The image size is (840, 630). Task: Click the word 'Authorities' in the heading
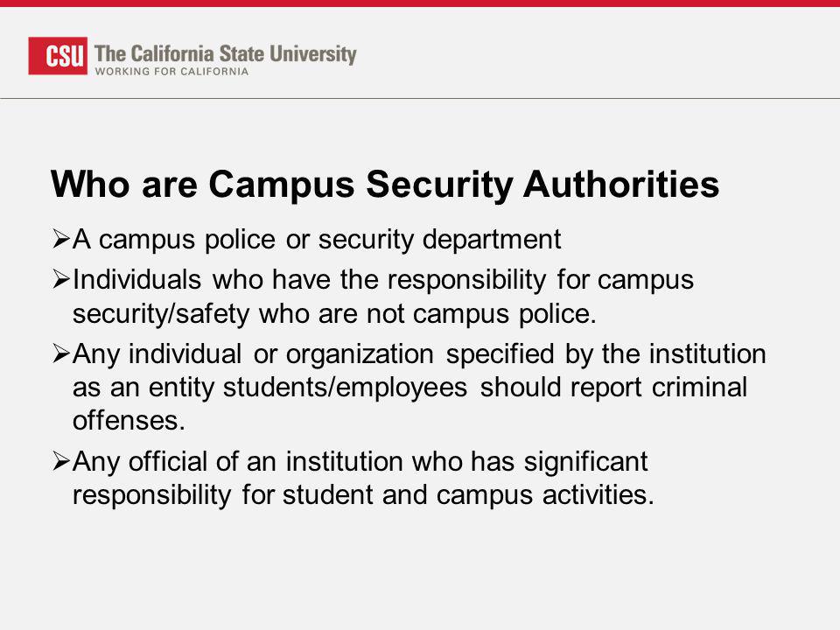point(621,185)
